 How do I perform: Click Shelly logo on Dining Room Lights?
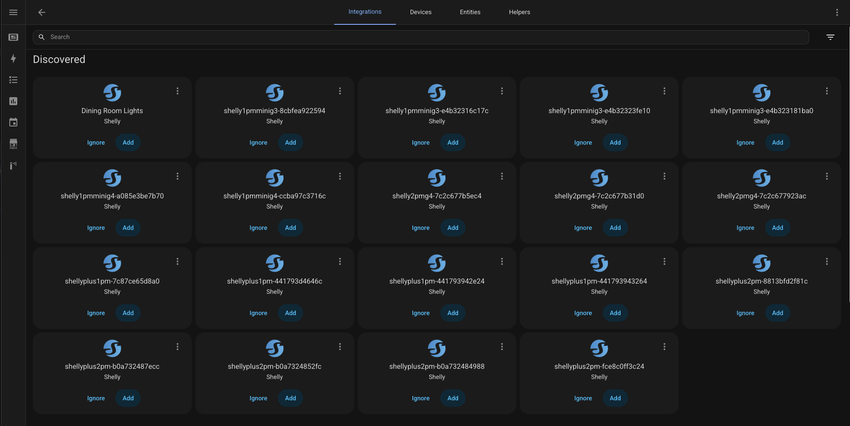click(112, 93)
